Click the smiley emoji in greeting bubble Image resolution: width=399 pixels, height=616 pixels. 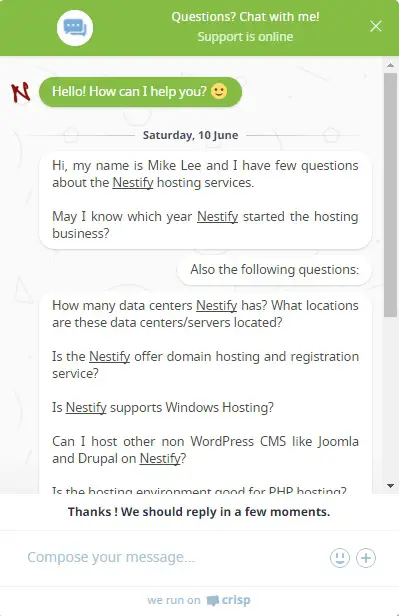[219, 91]
